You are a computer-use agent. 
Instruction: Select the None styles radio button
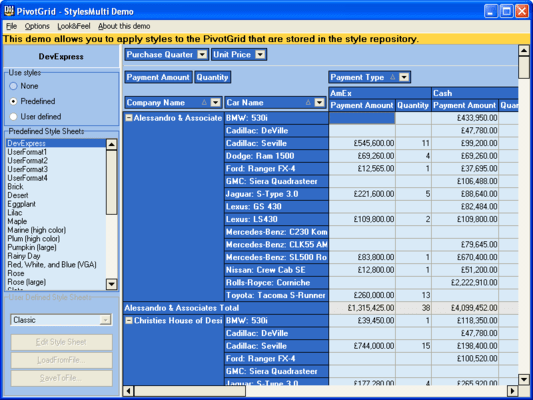[13, 86]
